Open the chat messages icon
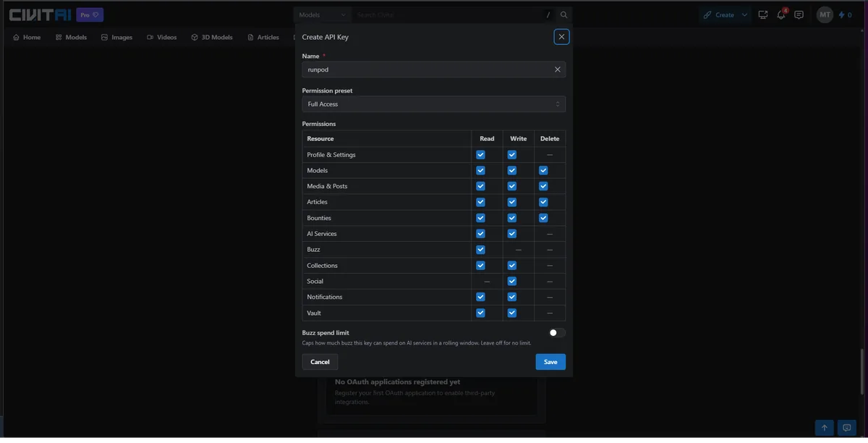Viewport: 868px width, 443px height. pyautogui.click(x=799, y=14)
